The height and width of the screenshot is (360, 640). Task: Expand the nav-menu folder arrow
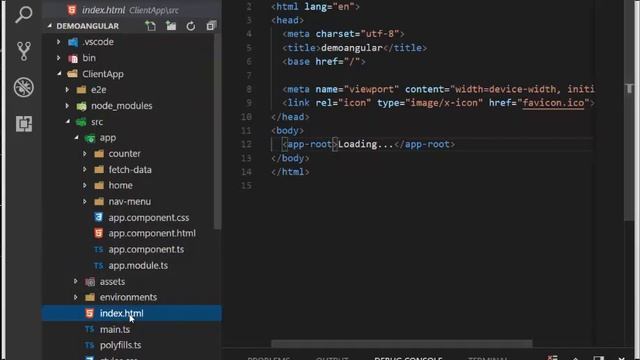(85, 201)
